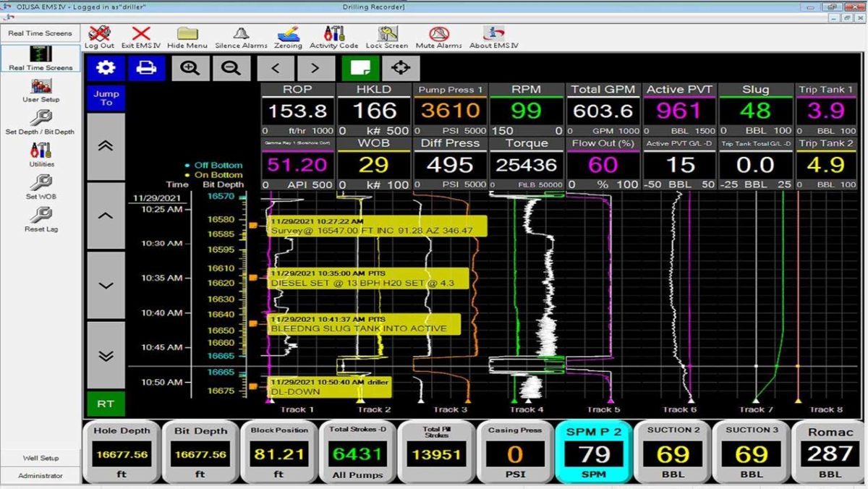This screenshot has height=489, width=868.
Task: Click the Silence Alarms bell icon
Action: click(240, 35)
